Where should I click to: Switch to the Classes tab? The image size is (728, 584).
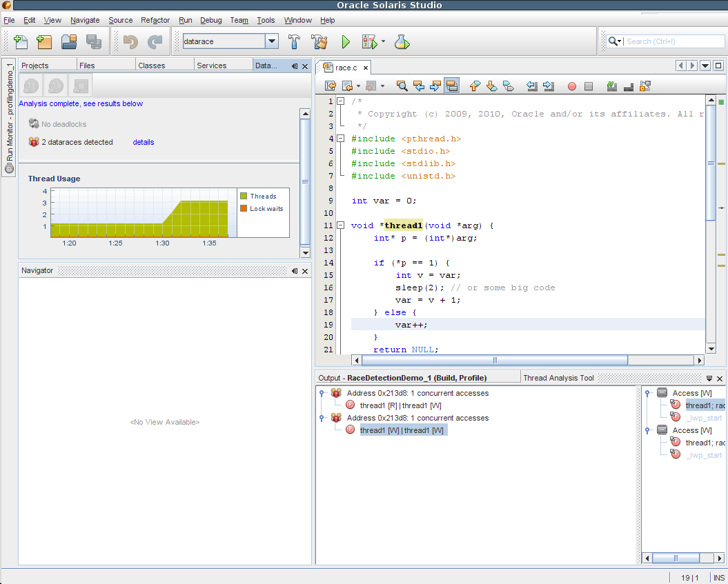click(152, 66)
